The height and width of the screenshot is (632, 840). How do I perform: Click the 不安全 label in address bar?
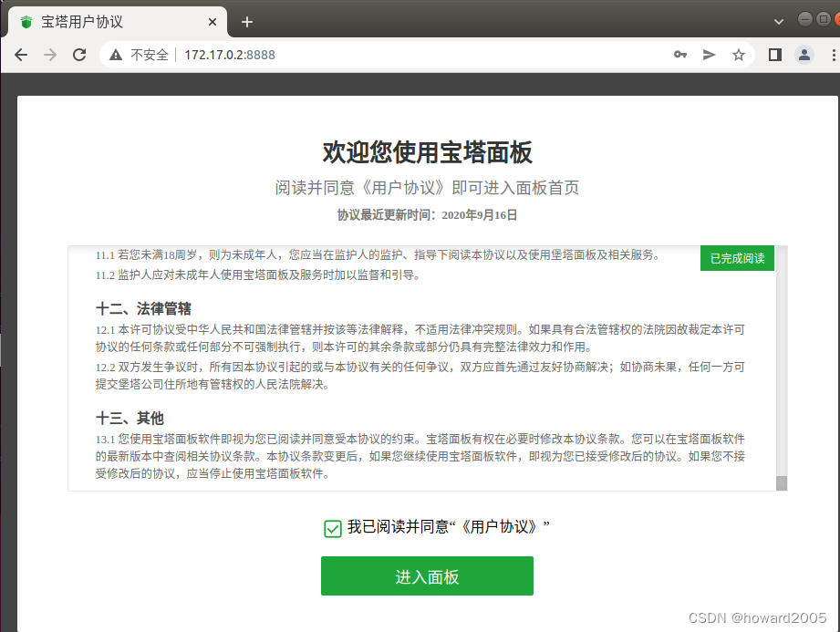[x=150, y=55]
